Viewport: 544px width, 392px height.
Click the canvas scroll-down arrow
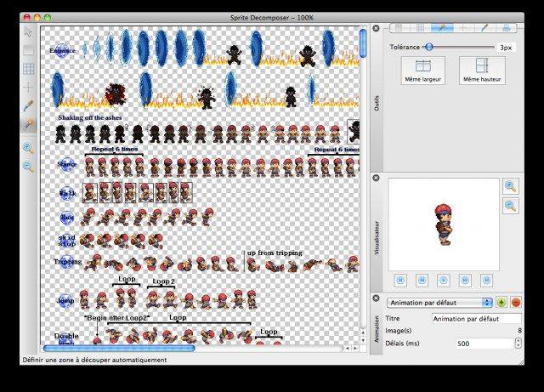point(363,340)
